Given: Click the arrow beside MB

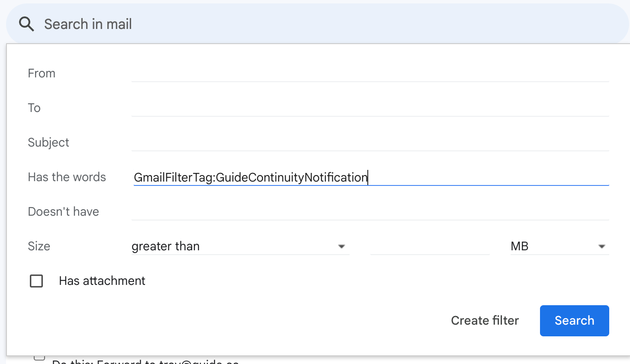Looking at the screenshot, I should click(x=601, y=246).
